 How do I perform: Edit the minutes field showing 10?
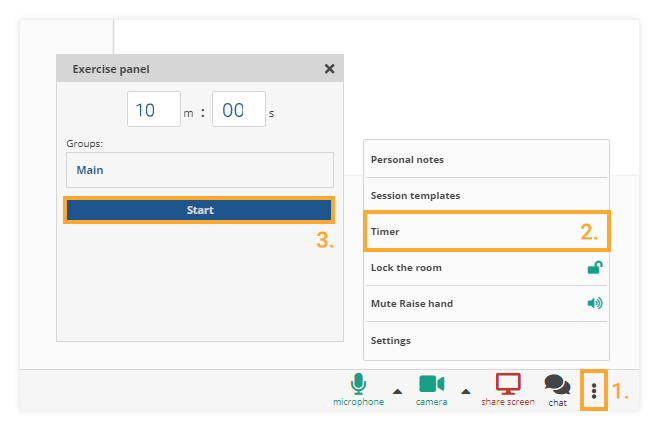click(154, 109)
